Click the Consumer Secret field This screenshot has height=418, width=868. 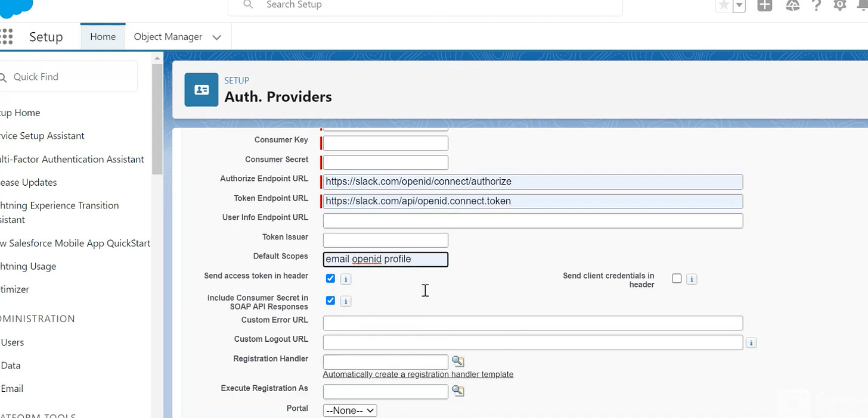pyautogui.click(x=385, y=162)
